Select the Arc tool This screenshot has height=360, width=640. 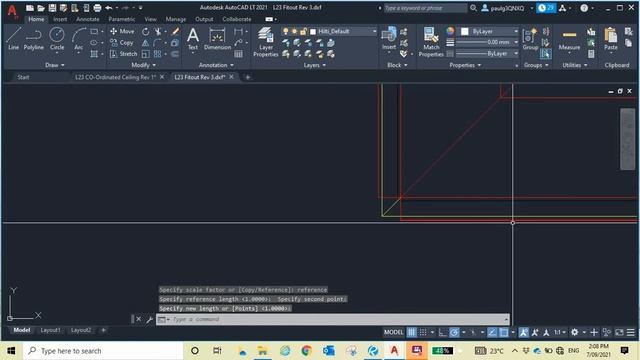78,39
